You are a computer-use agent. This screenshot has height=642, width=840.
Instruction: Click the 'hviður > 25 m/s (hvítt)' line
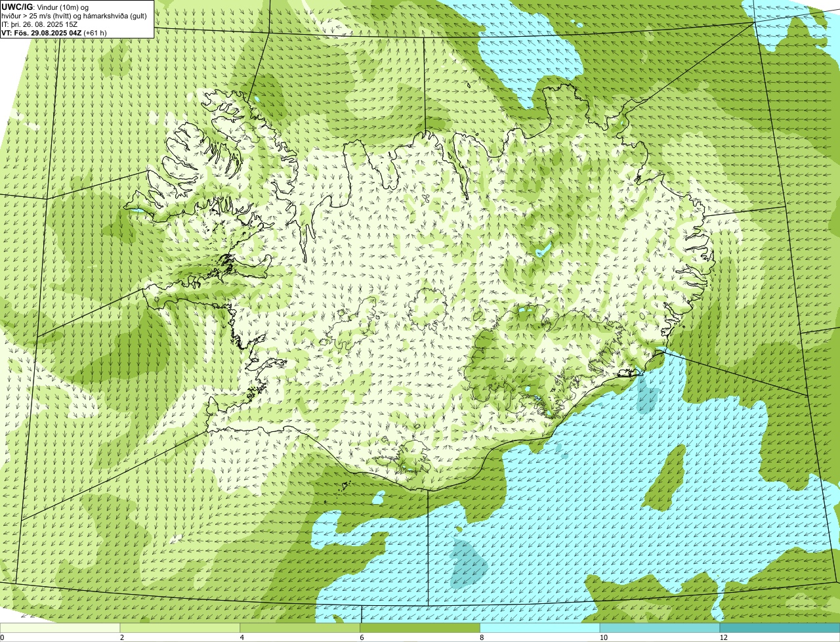click(x=75, y=16)
